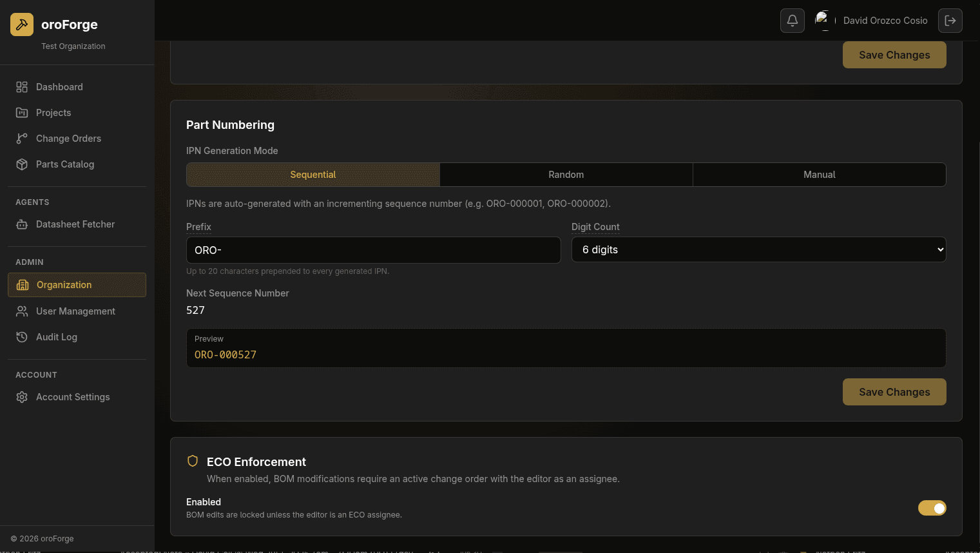Click the ECO Enforcement heading
Image resolution: width=980 pixels, height=553 pixels.
256,462
